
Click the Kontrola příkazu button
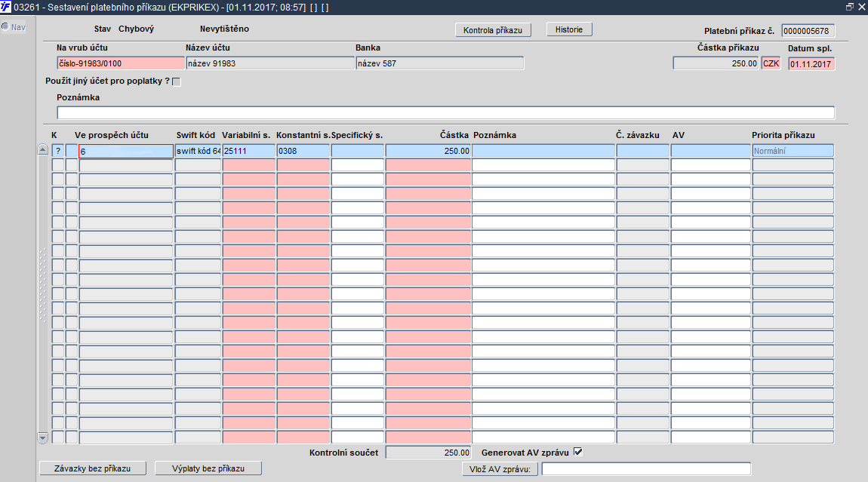point(493,30)
